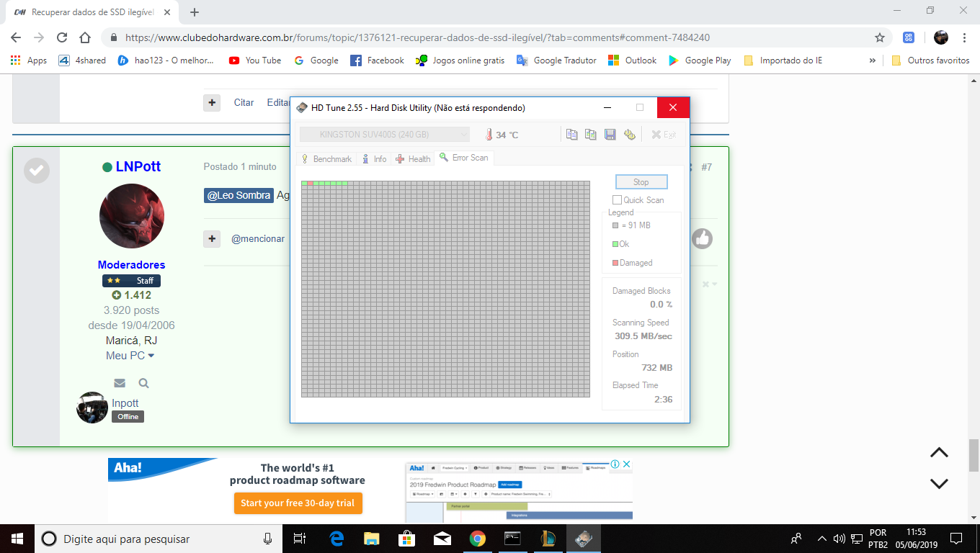Save screenshot with floppy disk icon in HD Tune

(610, 135)
